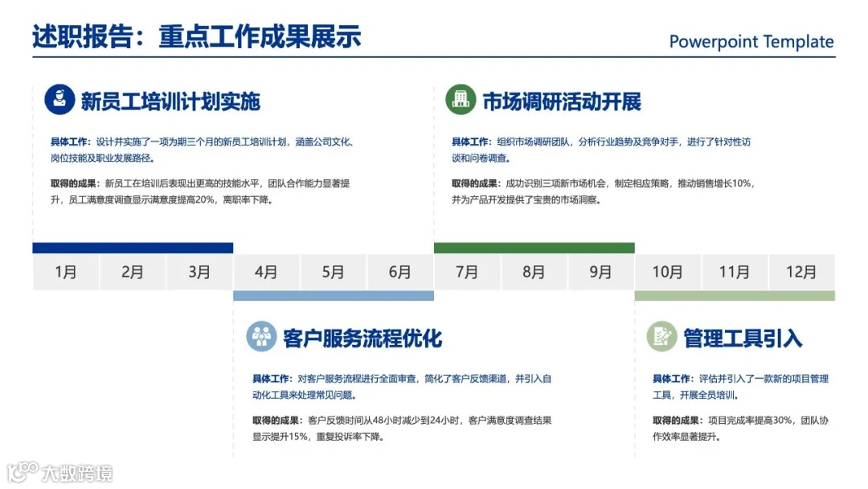
Task: Select the 1月 timeline cell
Action: 65,272
